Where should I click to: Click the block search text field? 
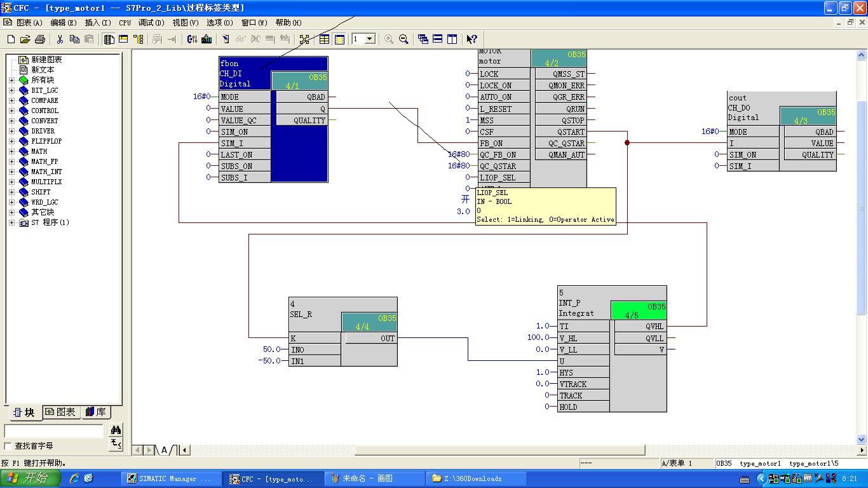coord(54,431)
